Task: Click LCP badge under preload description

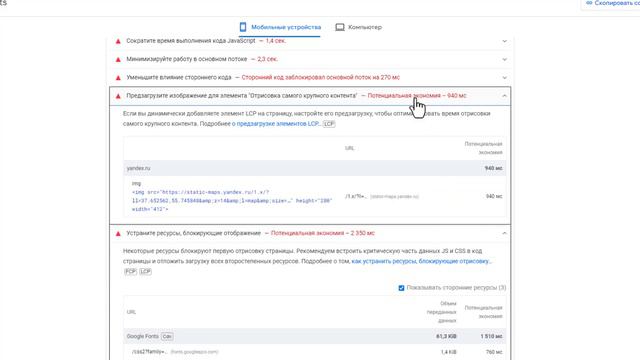Action: pos(329,124)
